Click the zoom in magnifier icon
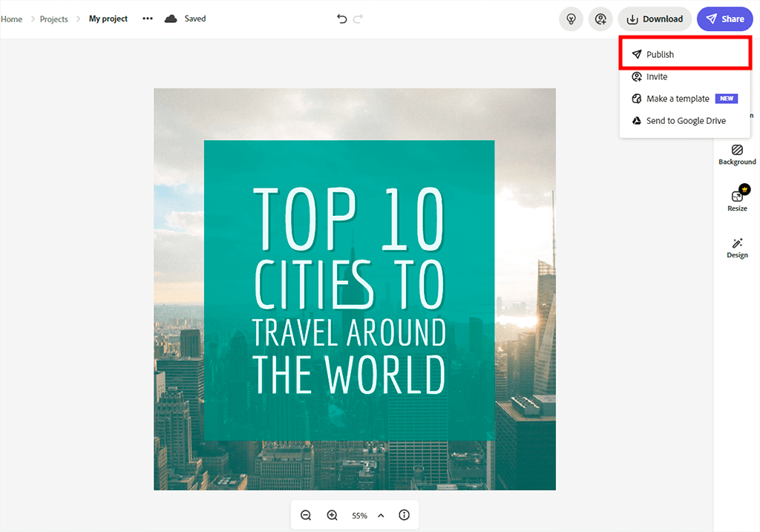The width and height of the screenshot is (760, 532). click(x=332, y=515)
